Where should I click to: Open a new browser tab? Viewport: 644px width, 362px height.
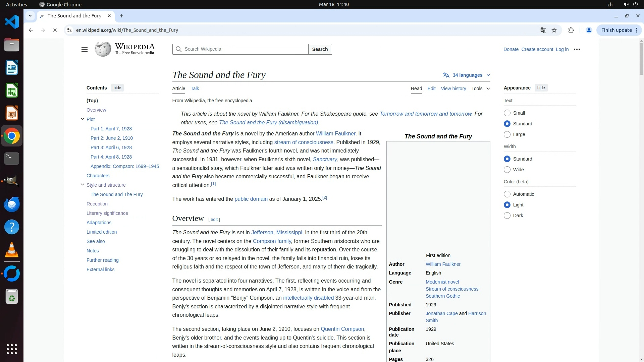pyautogui.click(x=121, y=16)
